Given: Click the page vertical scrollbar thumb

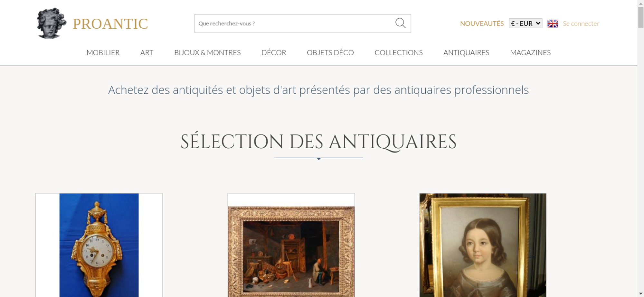Looking at the screenshot, I should [x=641, y=17].
